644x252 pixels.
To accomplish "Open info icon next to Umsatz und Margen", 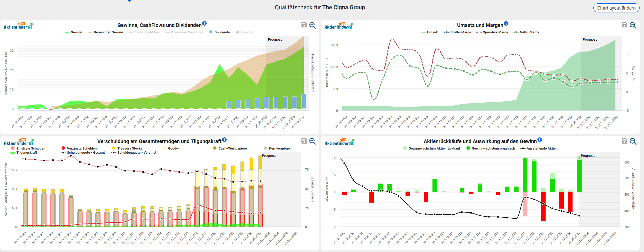I will (x=506, y=24).
